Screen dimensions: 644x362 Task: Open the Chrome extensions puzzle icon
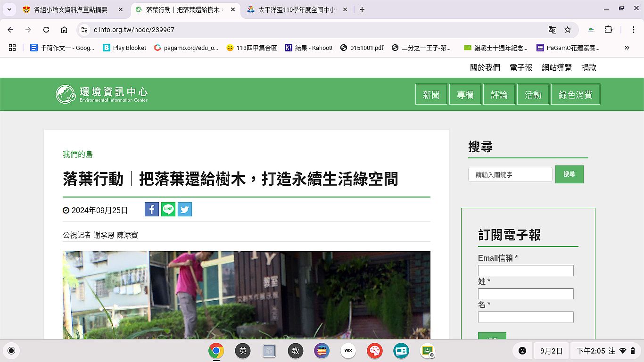tap(609, 30)
